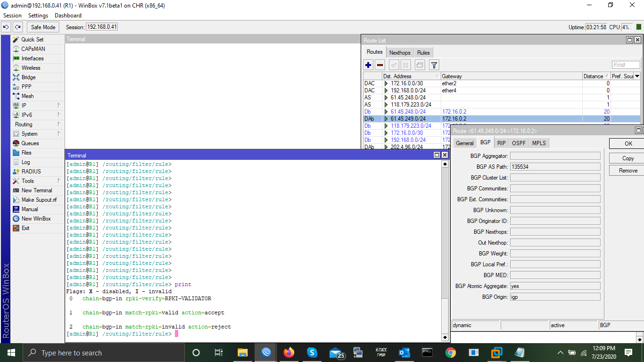Viewport: 644px width, 362px height.
Task: Open Manual from sidebar
Action: [30, 209]
